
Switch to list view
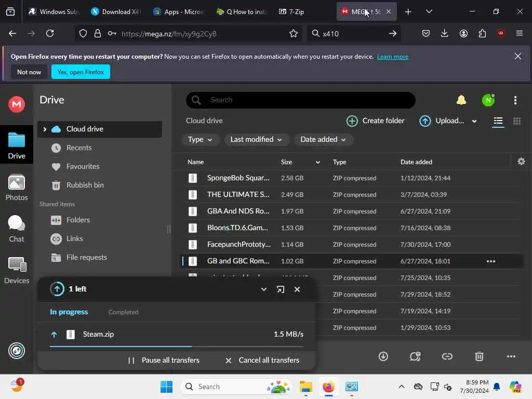click(x=498, y=121)
